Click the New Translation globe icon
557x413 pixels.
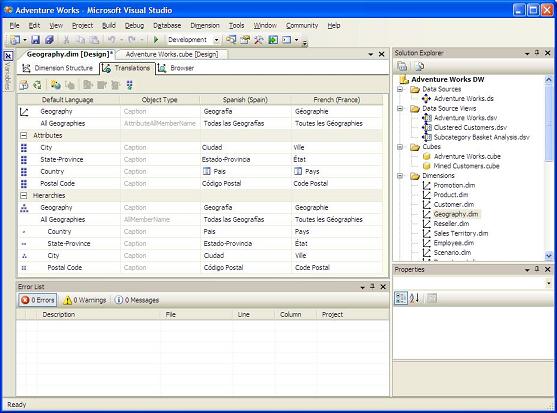(x=55, y=85)
